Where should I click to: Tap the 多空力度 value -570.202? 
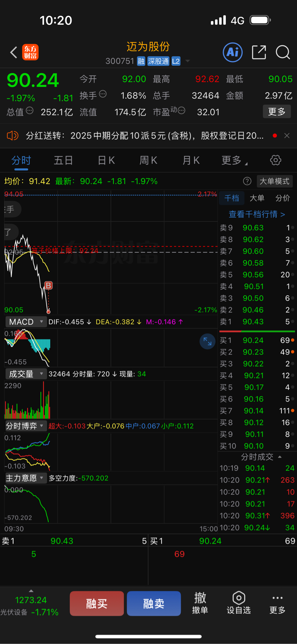tap(93, 478)
